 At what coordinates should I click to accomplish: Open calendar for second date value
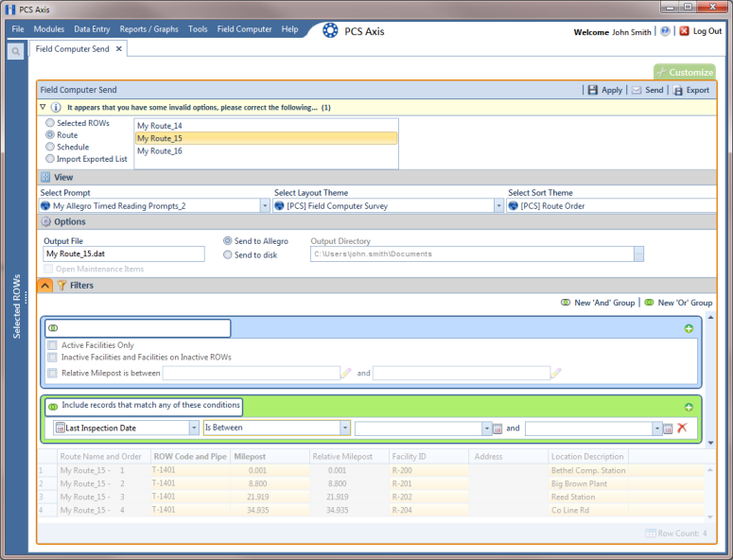click(668, 429)
